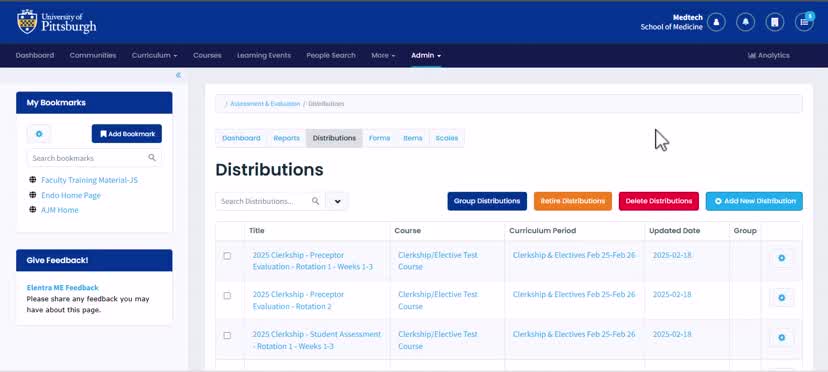Click the Updated Date column header

click(674, 230)
